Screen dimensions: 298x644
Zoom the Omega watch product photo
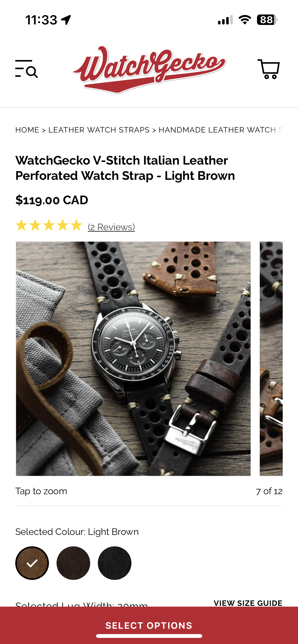click(133, 359)
